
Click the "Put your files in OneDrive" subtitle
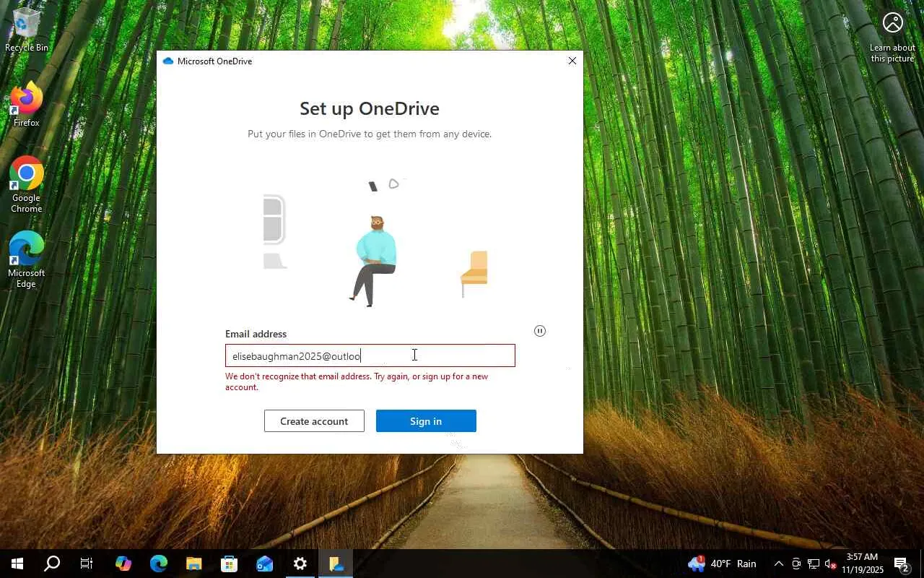point(370,134)
